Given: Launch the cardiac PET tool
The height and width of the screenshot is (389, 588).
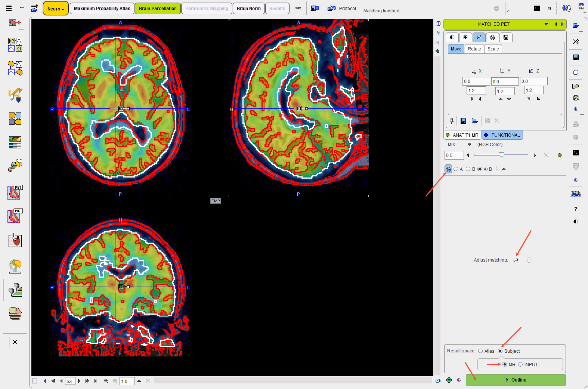Looking at the screenshot, I should (x=15, y=192).
